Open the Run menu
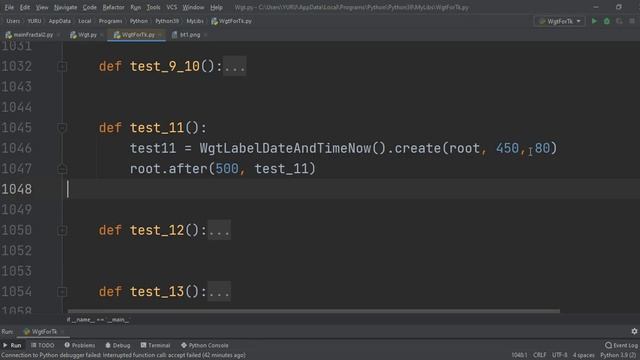 136,7
